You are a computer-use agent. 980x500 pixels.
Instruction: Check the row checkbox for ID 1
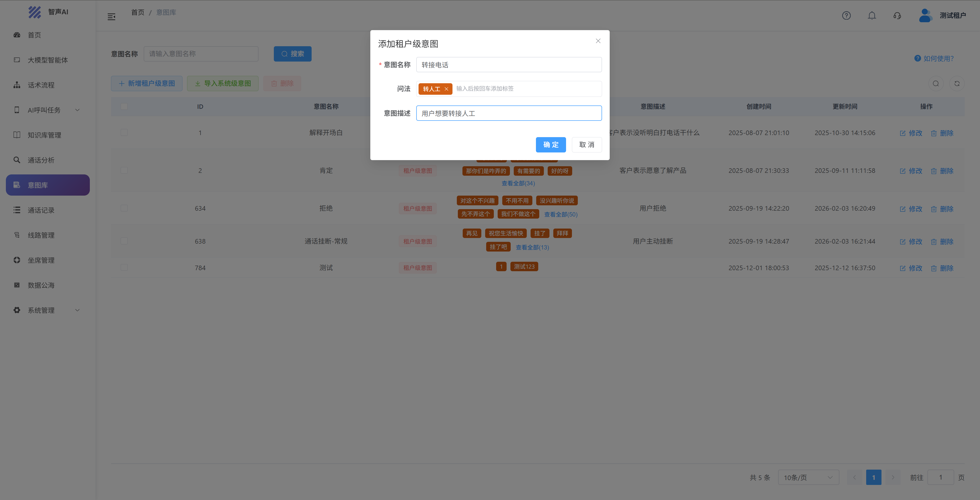pos(124,133)
